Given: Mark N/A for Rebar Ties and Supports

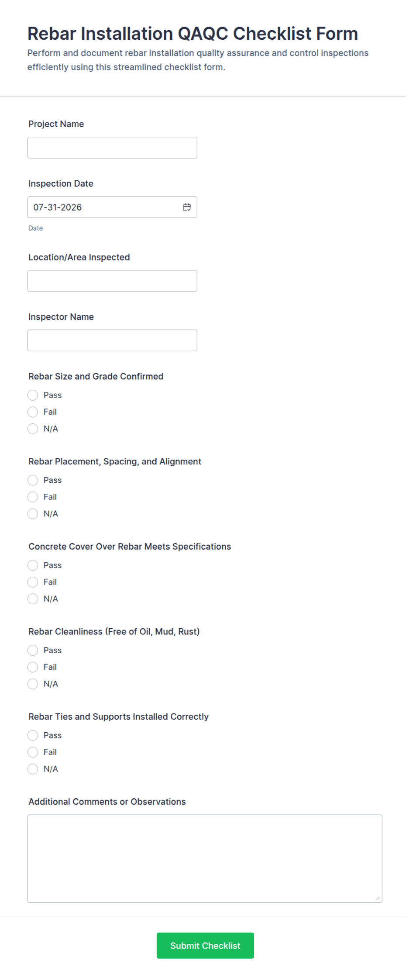Looking at the screenshot, I should 33,769.
